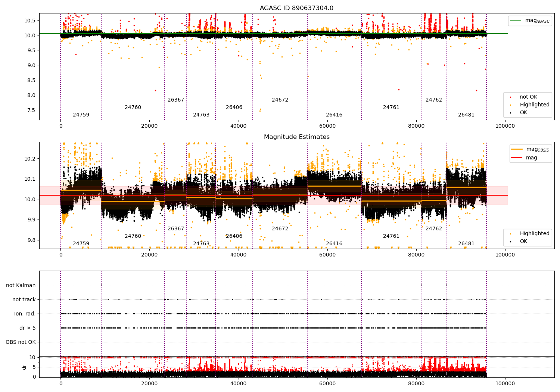560x392 pixels.
Task: Click the "not track" y-axis label
Action: (x=24, y=300)
